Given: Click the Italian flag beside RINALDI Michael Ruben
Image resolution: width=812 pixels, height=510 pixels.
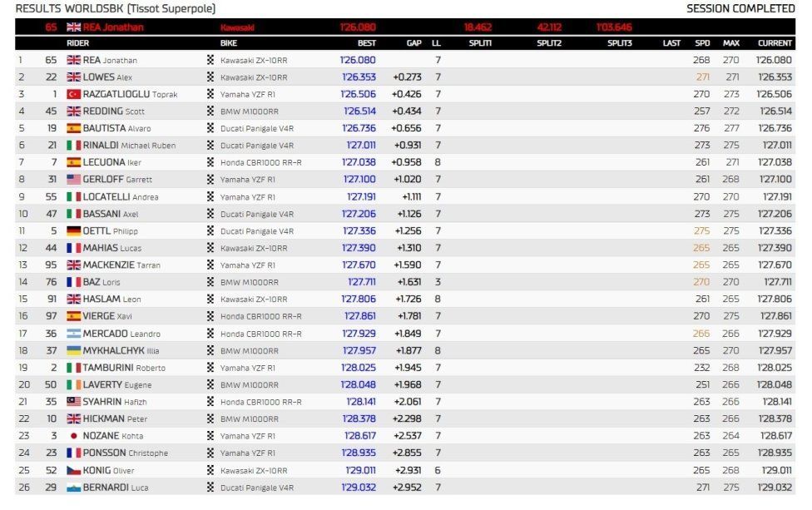Looking at the screenshot, I should 73,146.
